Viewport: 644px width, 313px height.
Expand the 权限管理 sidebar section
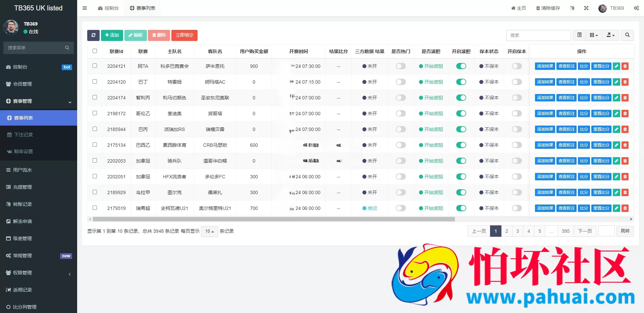[39, 273]
